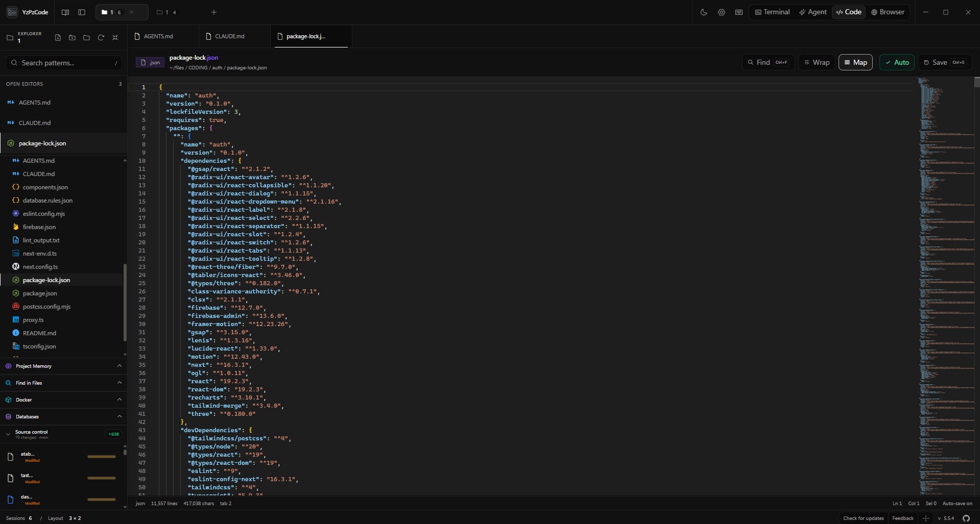Click the open folder icon in Explorer header
Screen dimensions: 980x524
pyautogui.click(x=86, y=38)
